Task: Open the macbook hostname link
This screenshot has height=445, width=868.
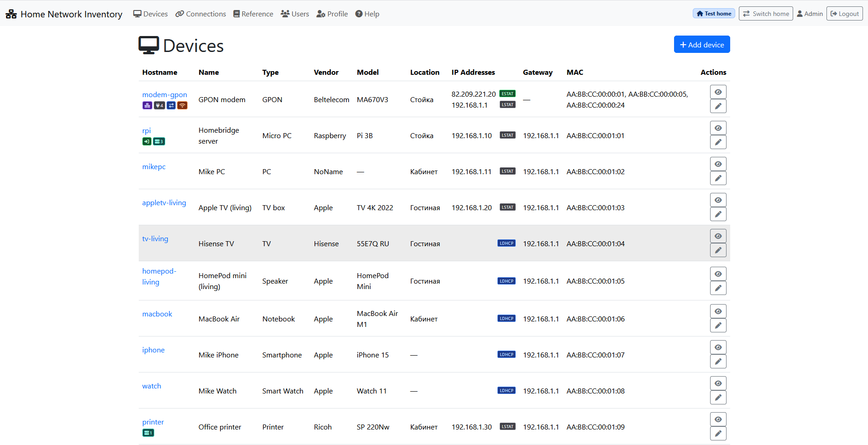Action: click(157, 314)
